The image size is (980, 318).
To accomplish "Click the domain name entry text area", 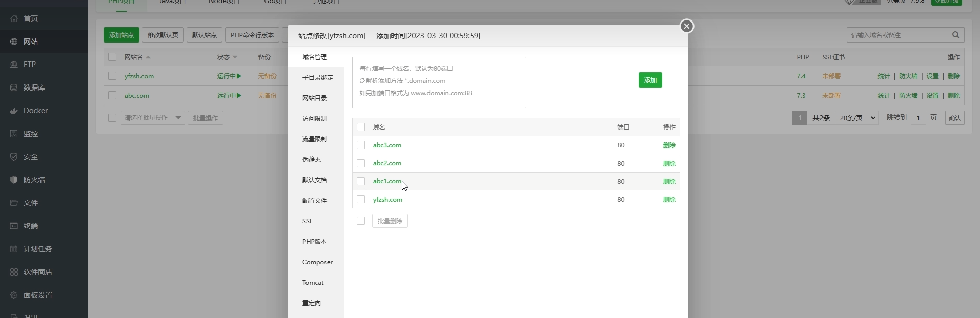I will point(439,82).
